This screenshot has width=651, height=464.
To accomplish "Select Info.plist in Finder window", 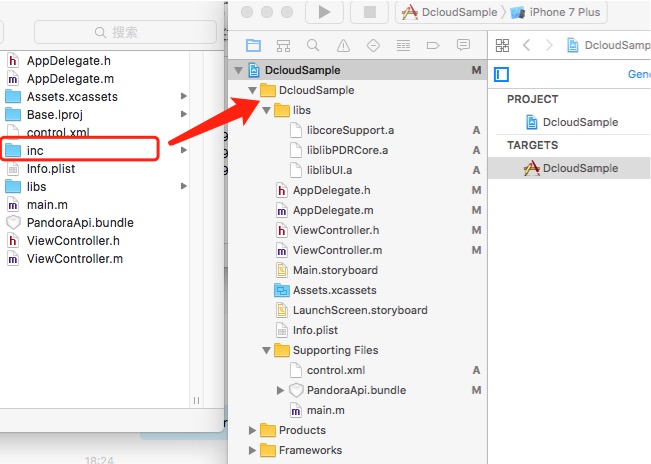I will 51,169.
